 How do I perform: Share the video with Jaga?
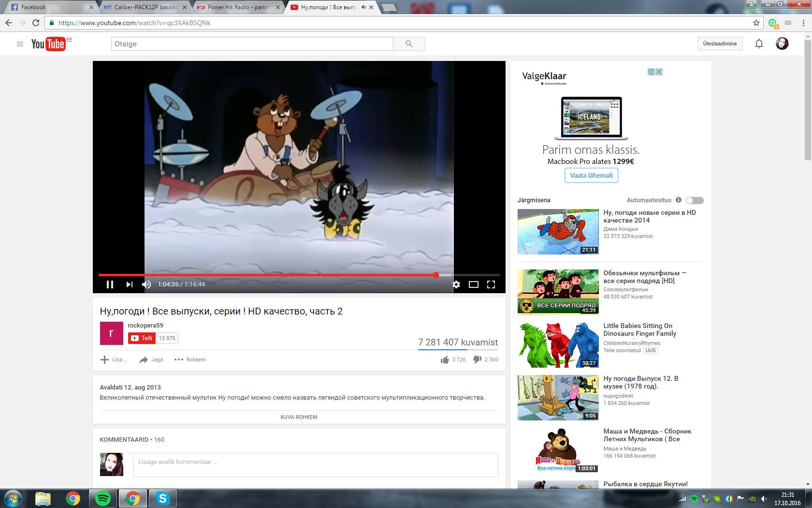coord(151,359)
